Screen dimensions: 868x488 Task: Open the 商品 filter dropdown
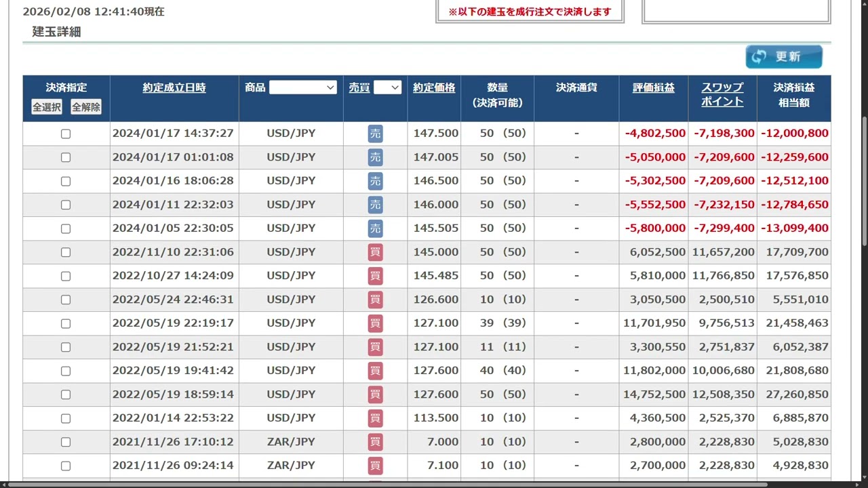[x=302, y=87]
